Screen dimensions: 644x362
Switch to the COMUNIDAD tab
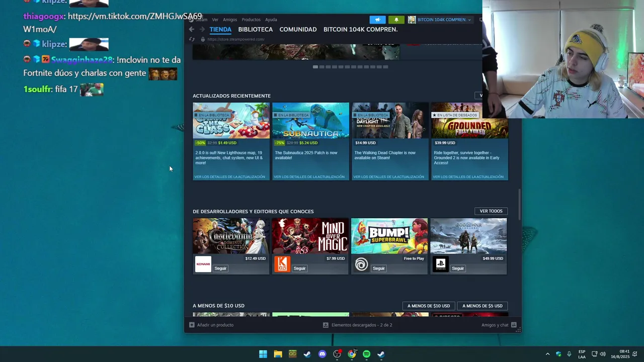[298, 29]
